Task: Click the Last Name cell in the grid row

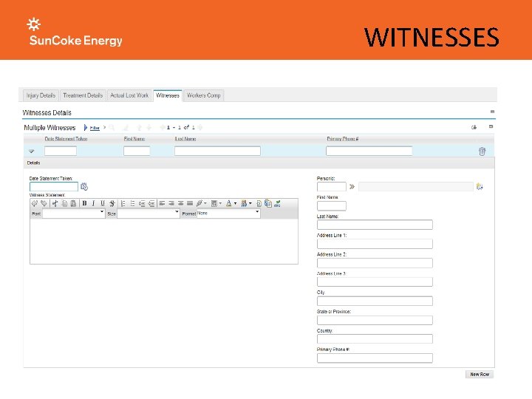Action: [217, 151]
